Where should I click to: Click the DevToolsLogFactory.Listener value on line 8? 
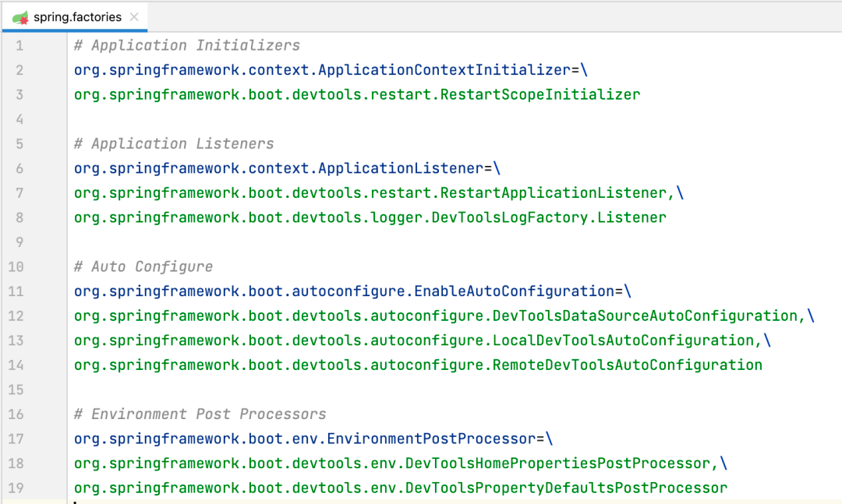370,217
